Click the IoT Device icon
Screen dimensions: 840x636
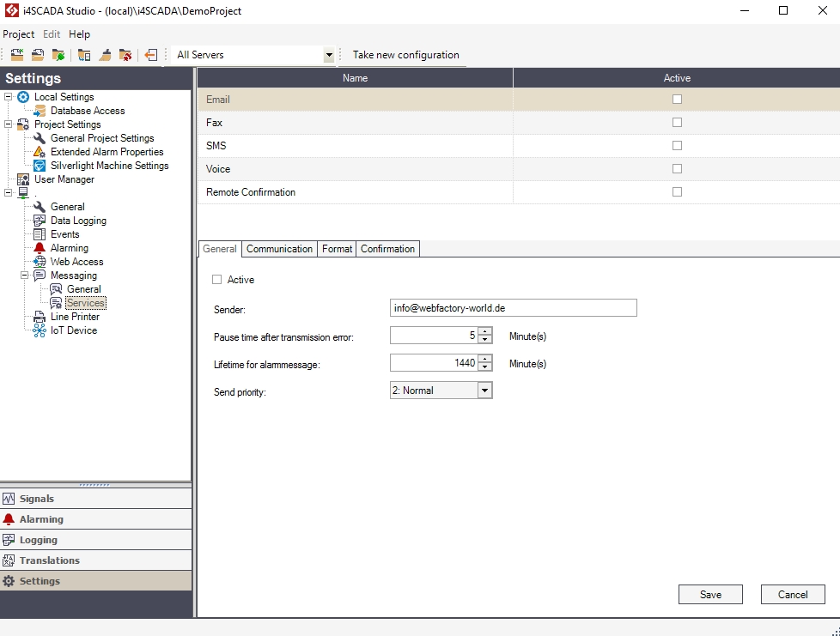40,330
